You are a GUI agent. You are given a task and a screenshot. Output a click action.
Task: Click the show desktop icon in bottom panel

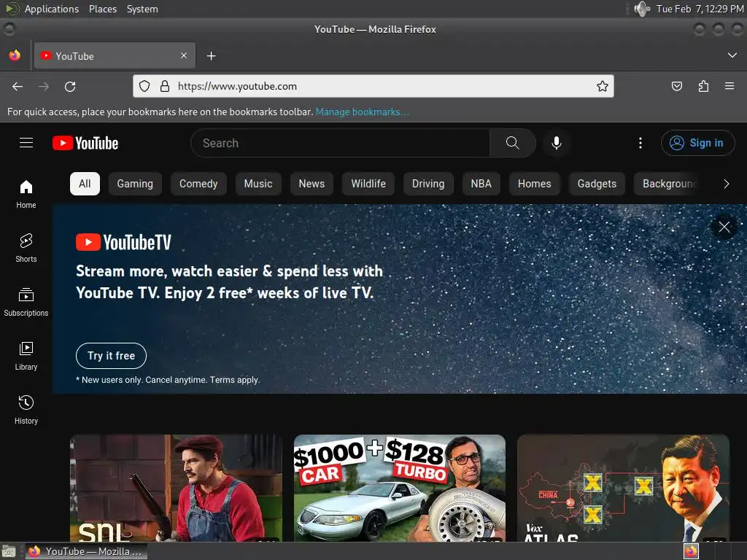[9, 552]
